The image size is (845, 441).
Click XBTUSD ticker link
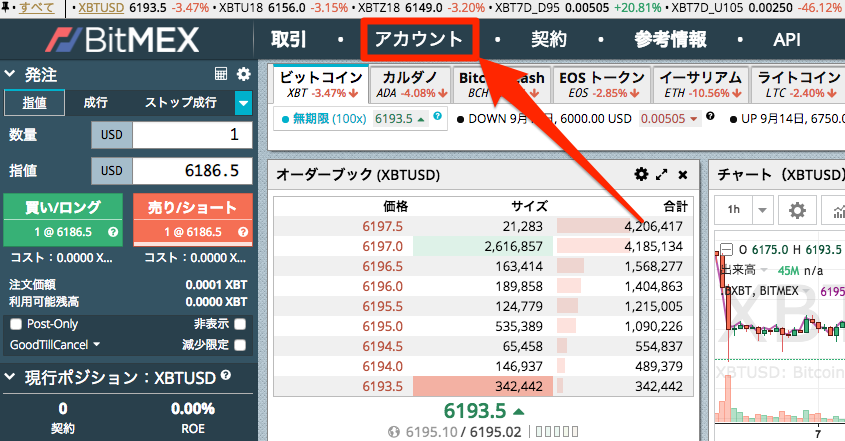pos(101,8)
